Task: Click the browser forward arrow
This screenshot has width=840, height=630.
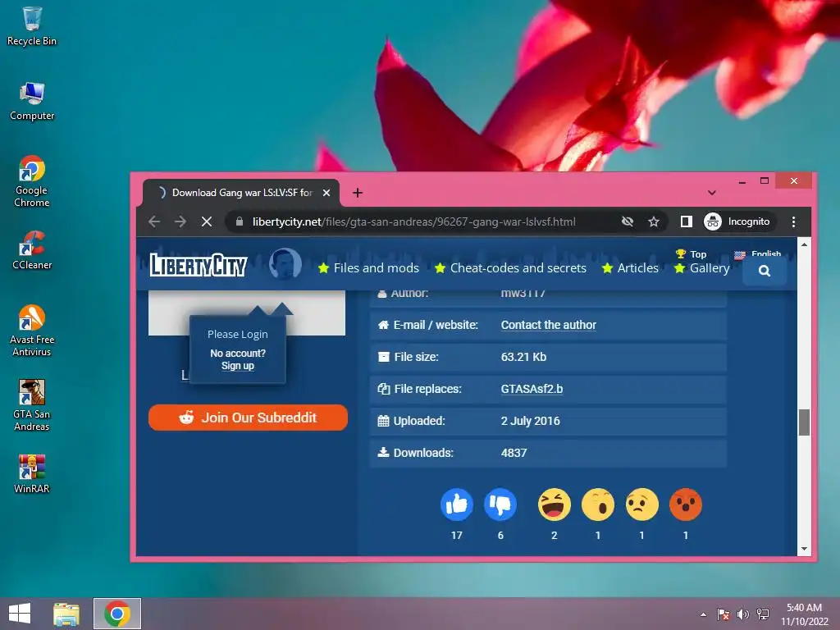Action: (180, 221)
